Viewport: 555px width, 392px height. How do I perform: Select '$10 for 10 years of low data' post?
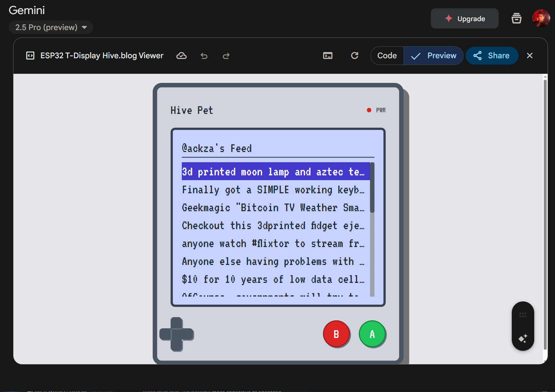[276, 279]
